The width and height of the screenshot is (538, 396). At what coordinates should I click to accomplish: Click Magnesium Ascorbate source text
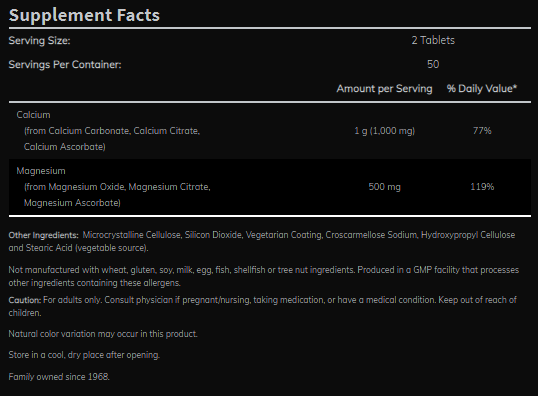(72, 203)
